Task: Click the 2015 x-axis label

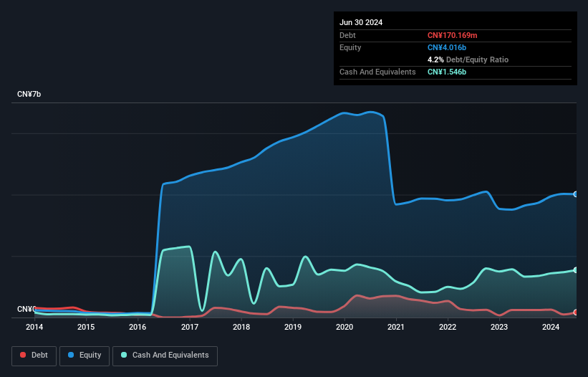Action: 86,327
